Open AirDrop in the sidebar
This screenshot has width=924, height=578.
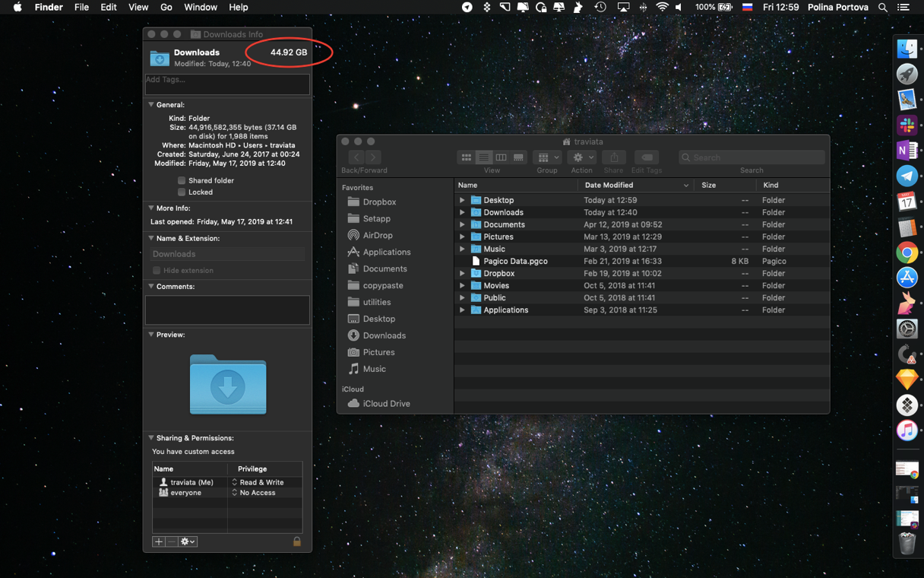377,235
